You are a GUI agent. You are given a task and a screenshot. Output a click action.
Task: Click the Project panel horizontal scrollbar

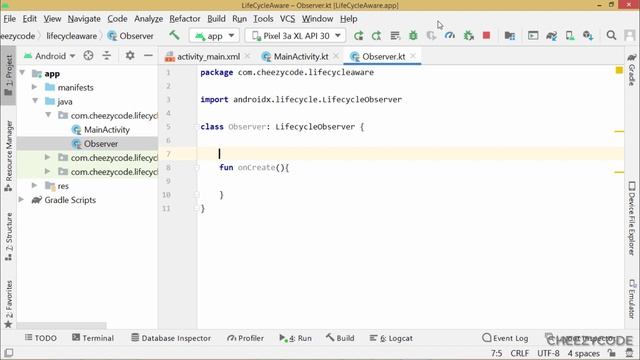coord(61,325)
